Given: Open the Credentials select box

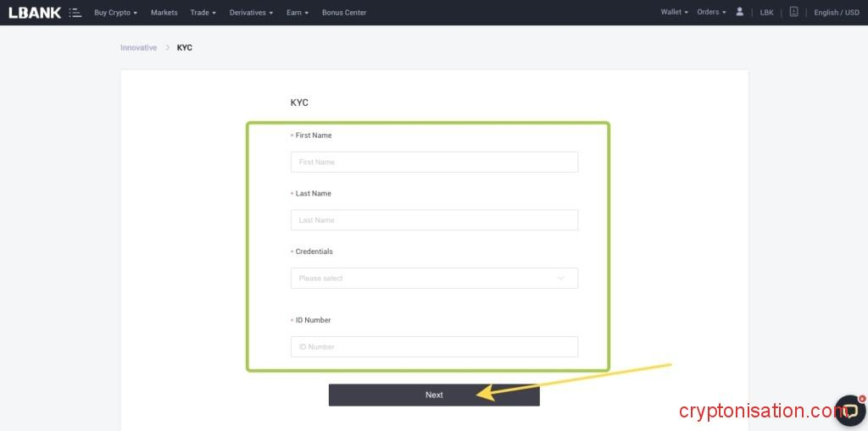Looking at the screenshot, I should coord(434,278).
